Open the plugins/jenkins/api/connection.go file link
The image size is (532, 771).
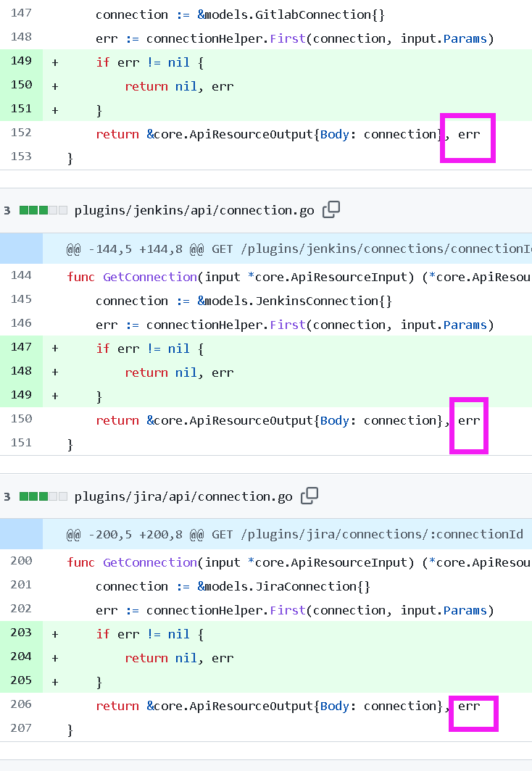[x=194, y=210]
